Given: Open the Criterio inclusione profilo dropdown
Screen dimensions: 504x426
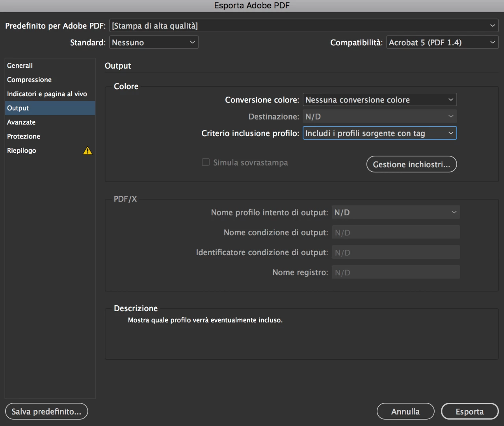Looking at the screenshot, I should click(379, 133).
